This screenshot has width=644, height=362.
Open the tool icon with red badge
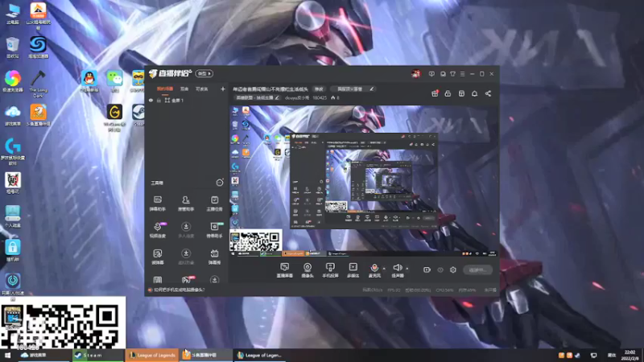pos(187,279)
